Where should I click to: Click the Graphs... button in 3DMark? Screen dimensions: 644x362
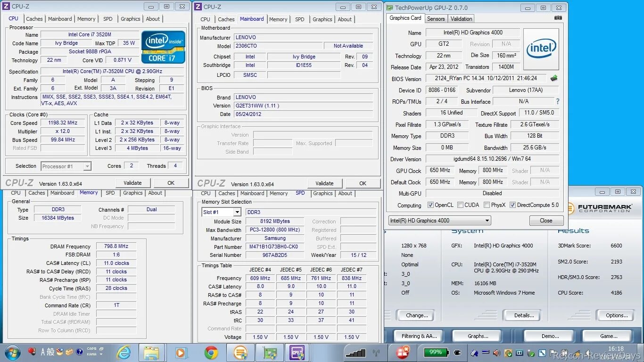point(478,336)
